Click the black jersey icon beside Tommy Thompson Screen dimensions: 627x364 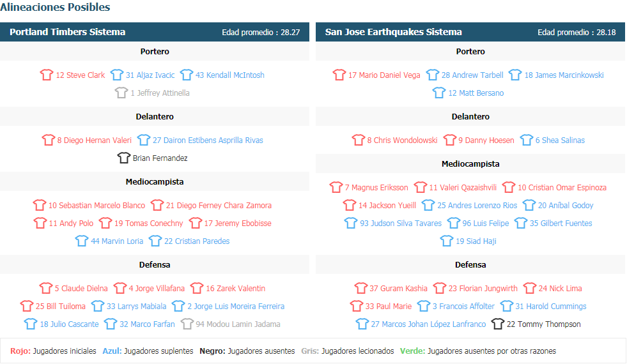coord(497,324)
